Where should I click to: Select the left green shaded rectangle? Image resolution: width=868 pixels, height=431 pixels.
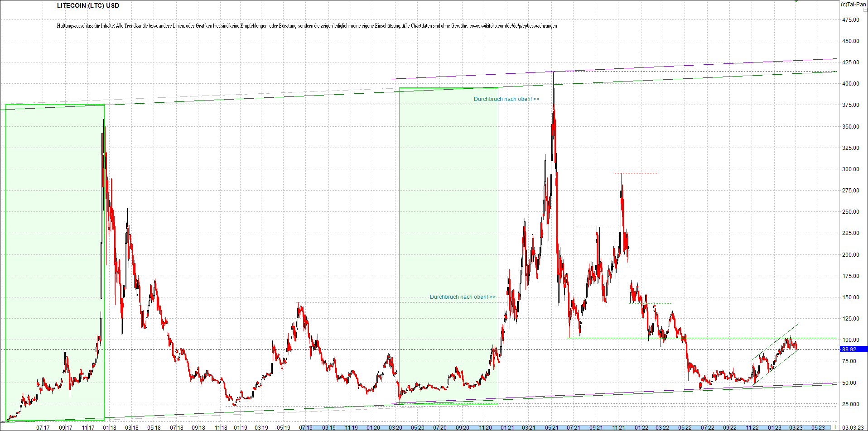pos(55,263)
